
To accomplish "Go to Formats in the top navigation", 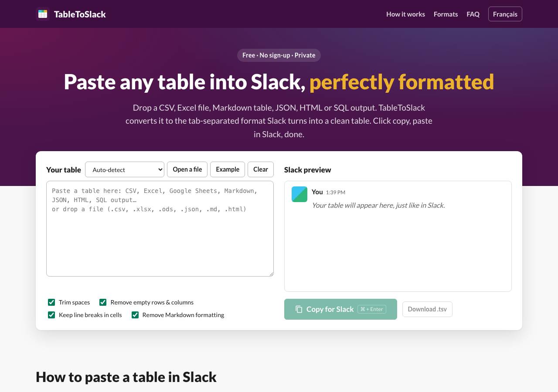I will click(x=446, y=14).
